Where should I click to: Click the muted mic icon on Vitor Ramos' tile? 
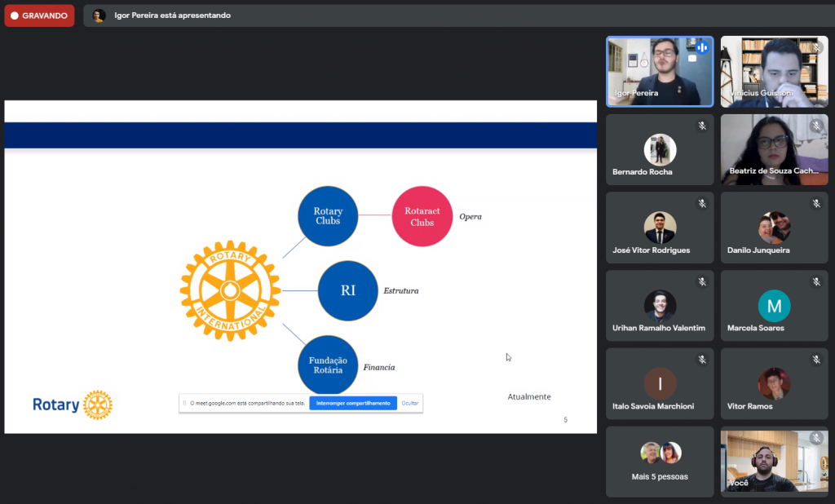(x=815, y=360)
